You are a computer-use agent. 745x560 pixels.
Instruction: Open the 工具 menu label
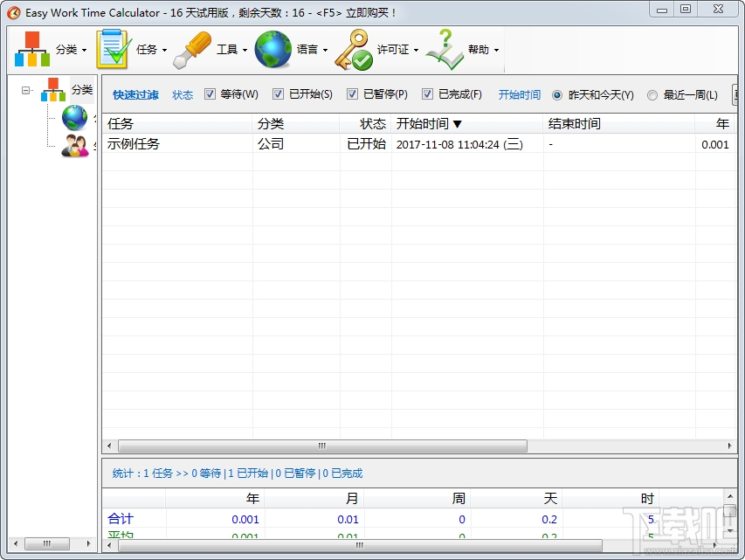(x=226, y=50)
